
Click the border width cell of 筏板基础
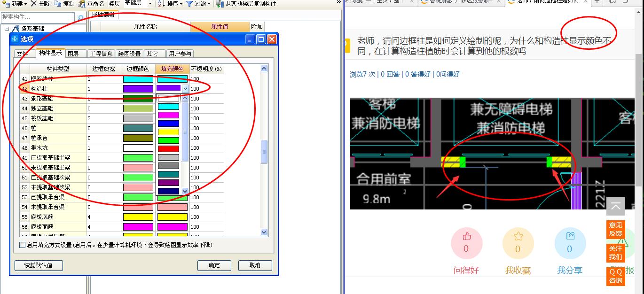(x=104, y=118)
